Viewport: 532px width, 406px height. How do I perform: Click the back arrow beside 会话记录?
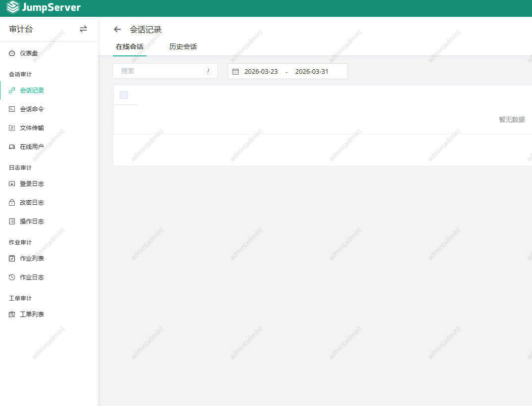click(x=117, y=30)
